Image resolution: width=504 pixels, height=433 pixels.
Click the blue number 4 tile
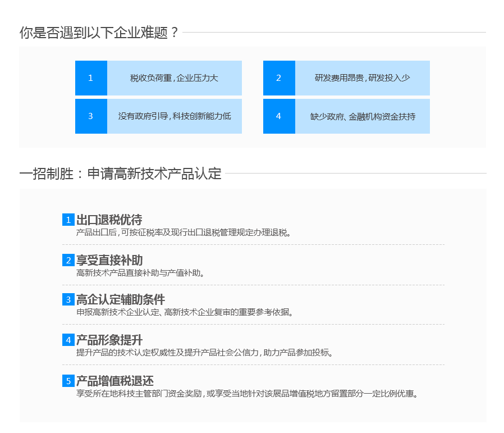279,116
